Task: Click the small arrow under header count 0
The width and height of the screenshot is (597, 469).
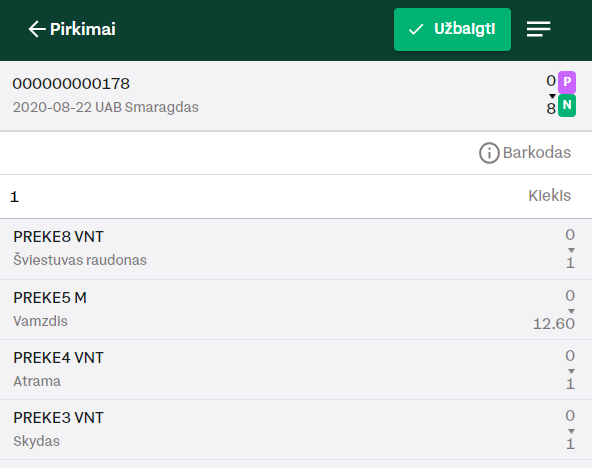Action: click(x=552, y=96)
